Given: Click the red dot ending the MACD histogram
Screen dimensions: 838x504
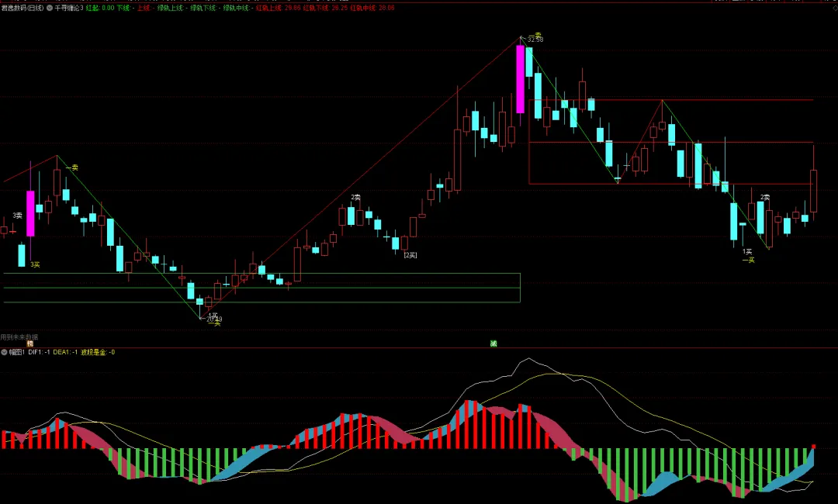Looking at the screenshot, I should [814, 447].
